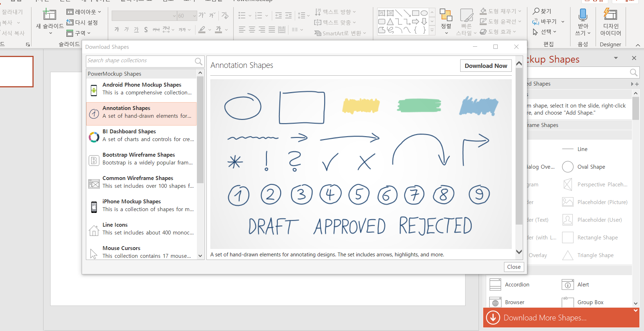Toggle underline formatting

tap(136, 30)
